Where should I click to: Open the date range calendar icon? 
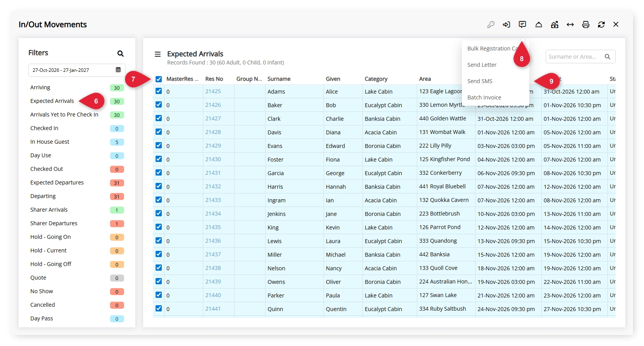[118, 70]
